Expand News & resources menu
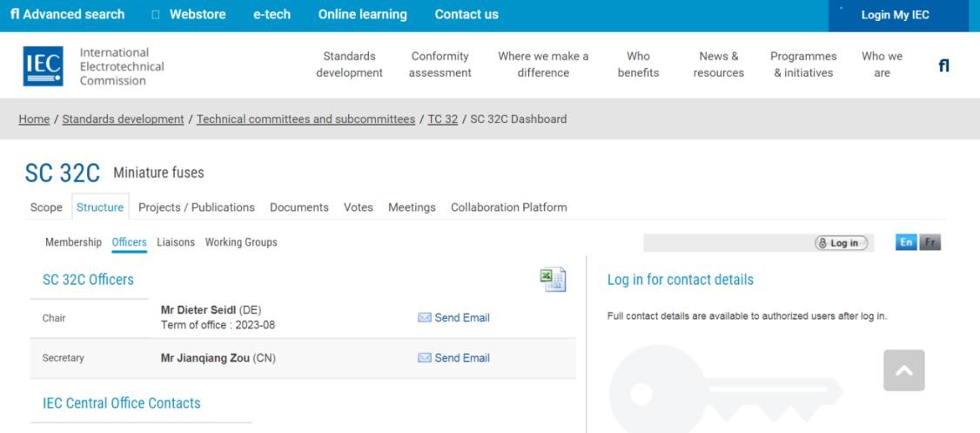This screenshot has width=980, height=433. pos(718,64)
